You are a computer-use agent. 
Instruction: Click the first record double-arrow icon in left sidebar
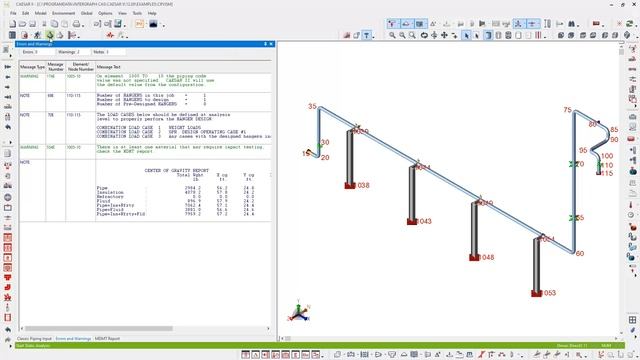[7, 67]
